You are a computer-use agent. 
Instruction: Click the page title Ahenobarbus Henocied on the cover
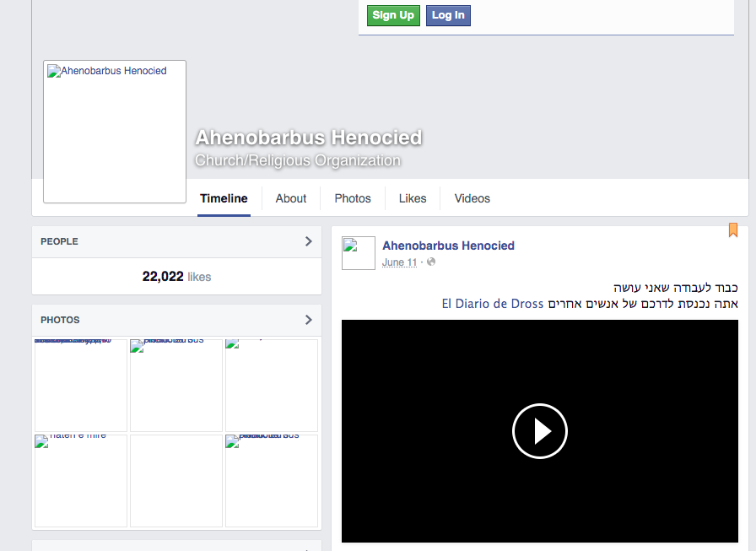point(309,138)
